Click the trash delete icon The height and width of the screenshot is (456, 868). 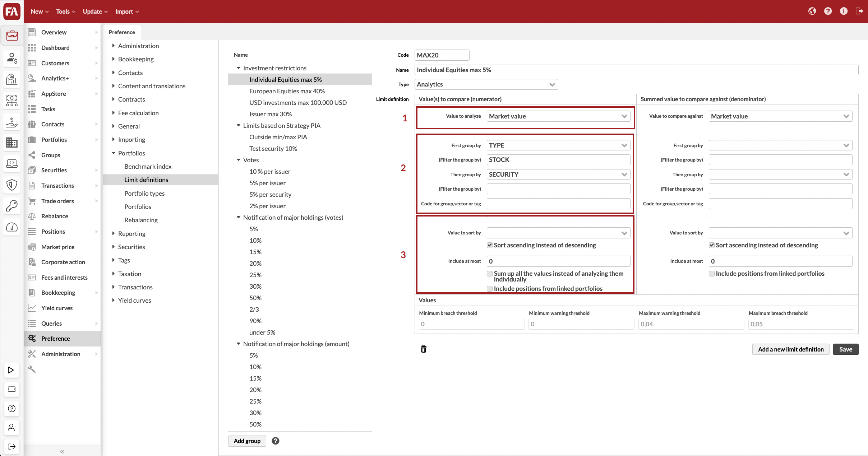pos(424,349)
